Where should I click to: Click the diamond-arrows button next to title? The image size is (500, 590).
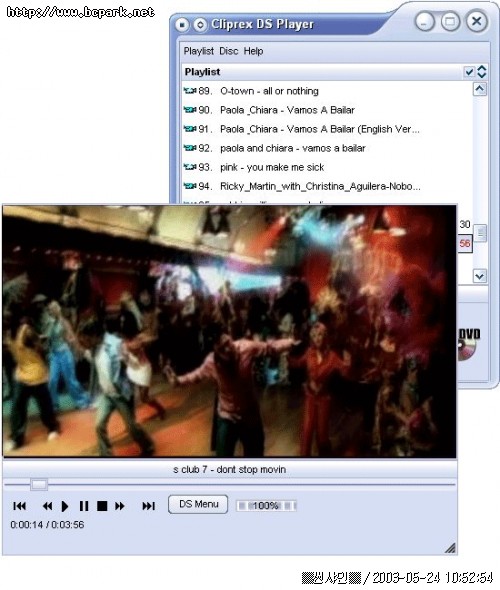[200, 25]
